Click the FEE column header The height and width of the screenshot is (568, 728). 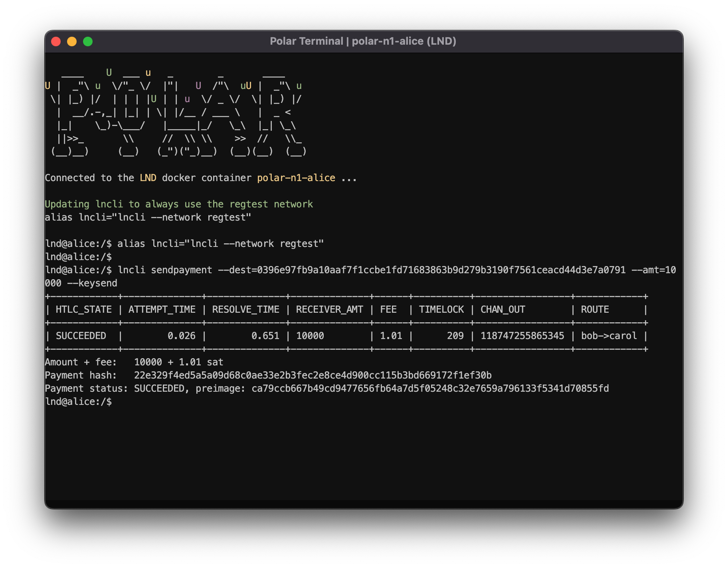(388, 310)
